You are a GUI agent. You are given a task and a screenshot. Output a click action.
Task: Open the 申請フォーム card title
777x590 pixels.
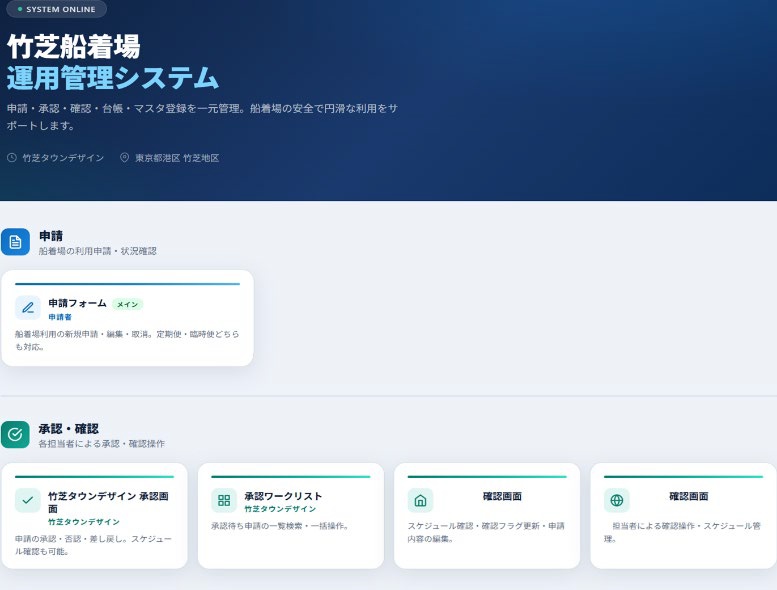pyautogui.click(x=77, y=303)
